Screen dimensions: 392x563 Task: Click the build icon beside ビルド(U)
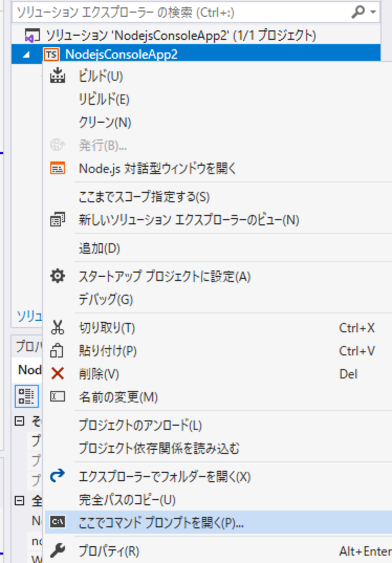(x=58, y=76)
